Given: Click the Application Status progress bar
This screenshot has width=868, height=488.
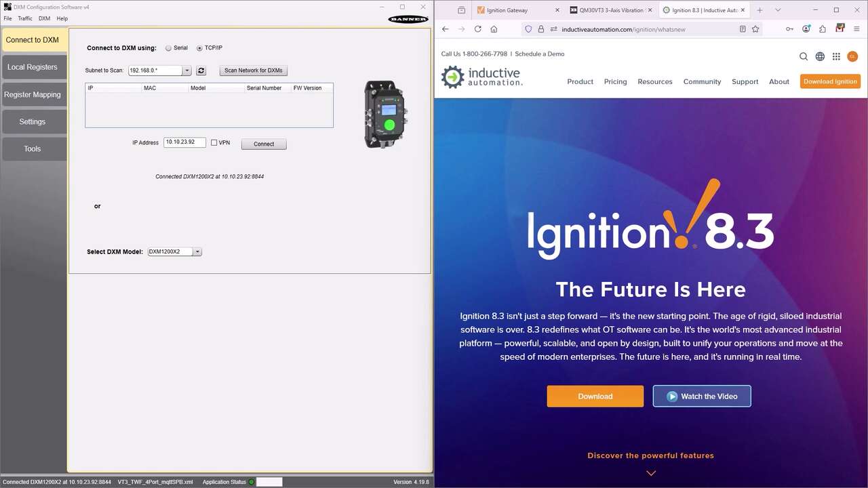Looking at the screenshot, I should [x=269, y=482].
